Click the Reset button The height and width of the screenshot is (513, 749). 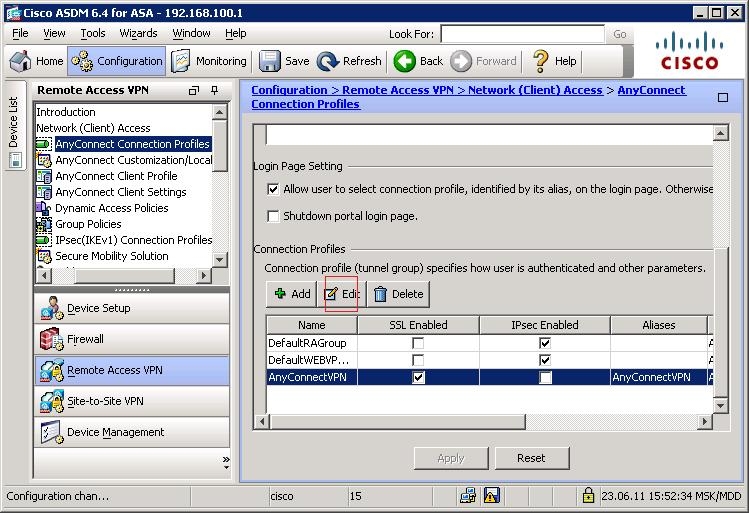(x=532, y=458)
